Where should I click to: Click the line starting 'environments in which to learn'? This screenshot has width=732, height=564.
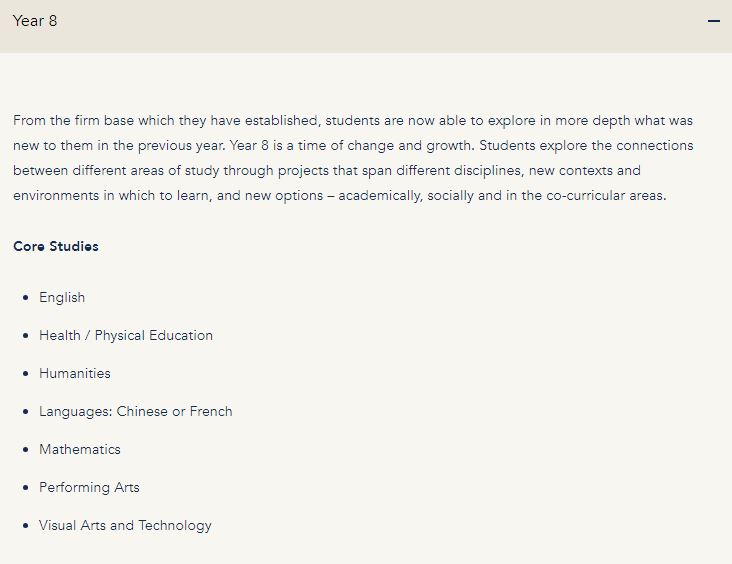tap(340, 195)
